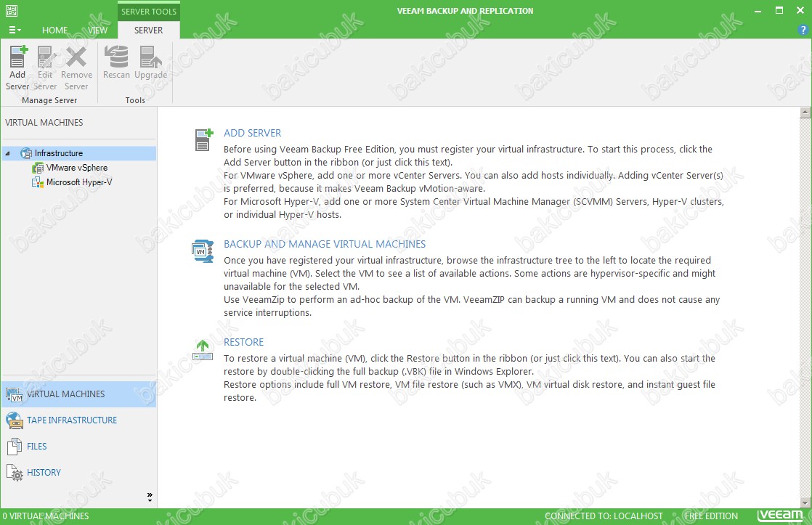Click the 'Manage Server' ribbon group label
The height and width of the screenshot is (525, 812).
coord(49,100)
